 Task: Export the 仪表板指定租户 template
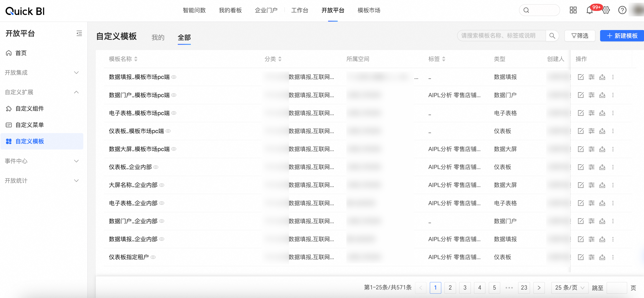click(602, 257)
